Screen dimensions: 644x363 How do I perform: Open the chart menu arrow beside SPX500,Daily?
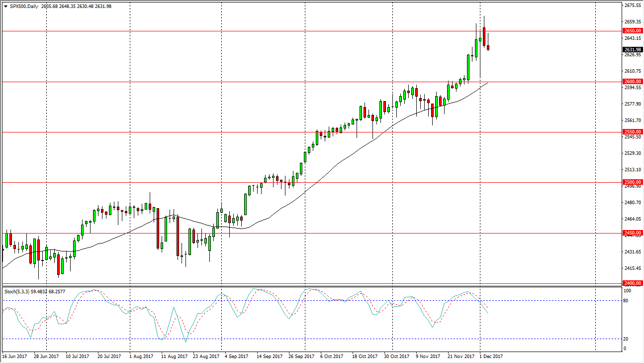tap(5, 6)
